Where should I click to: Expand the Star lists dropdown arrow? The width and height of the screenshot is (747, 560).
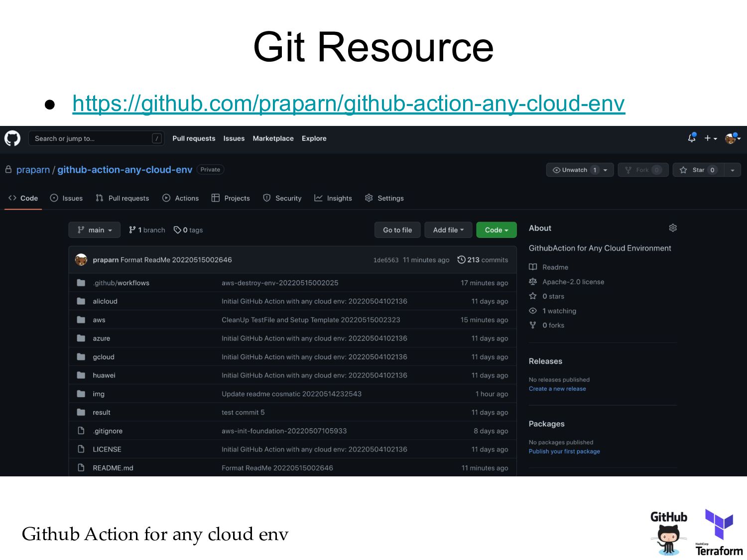[733, 170]
